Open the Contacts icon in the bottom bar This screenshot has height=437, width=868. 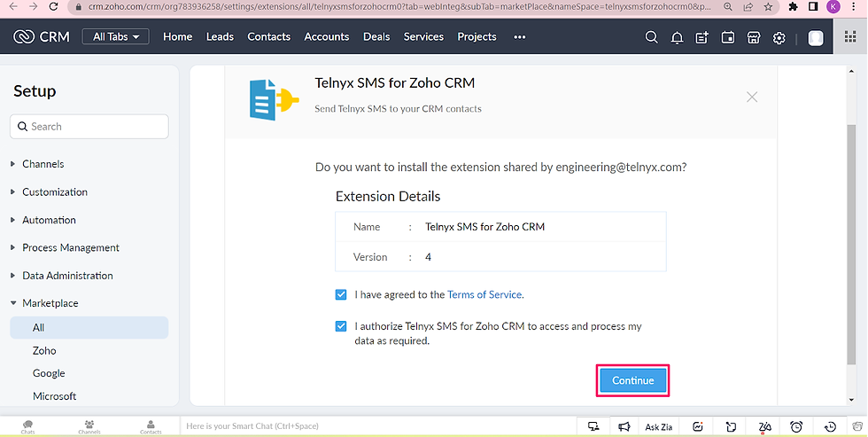pos(151,426)
